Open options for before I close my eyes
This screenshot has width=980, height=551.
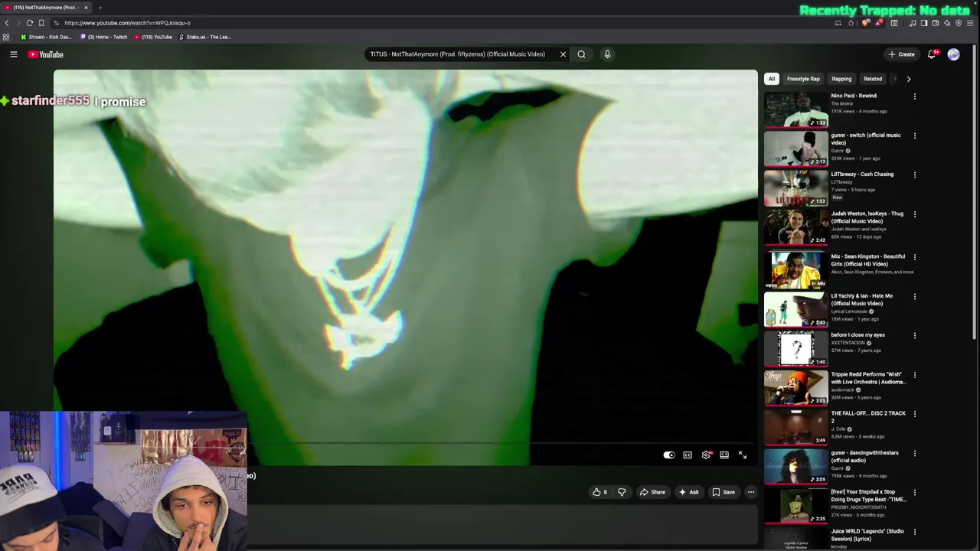(x=914, y=335)
